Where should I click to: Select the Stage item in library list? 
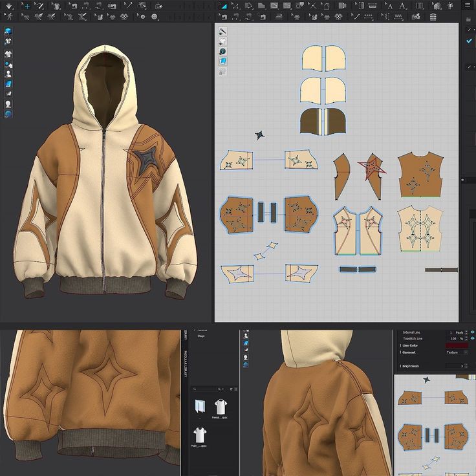pyautogui.click(x=201, y=336)
